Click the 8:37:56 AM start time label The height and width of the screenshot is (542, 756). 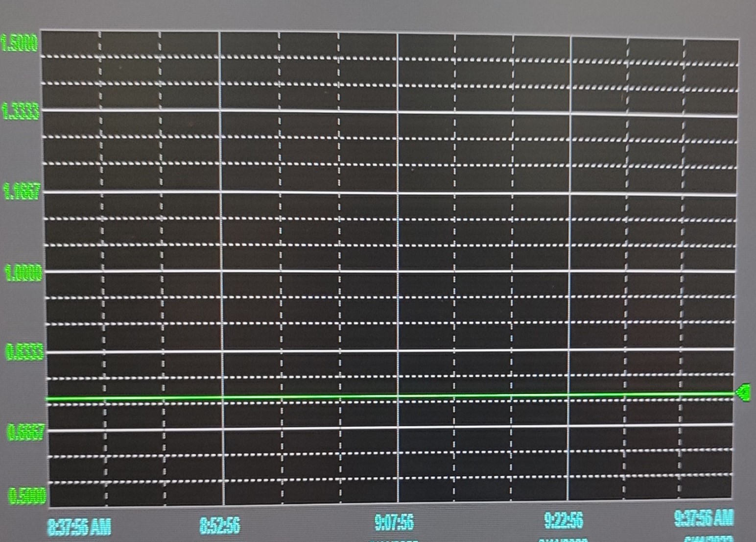[x=79, y=527]
